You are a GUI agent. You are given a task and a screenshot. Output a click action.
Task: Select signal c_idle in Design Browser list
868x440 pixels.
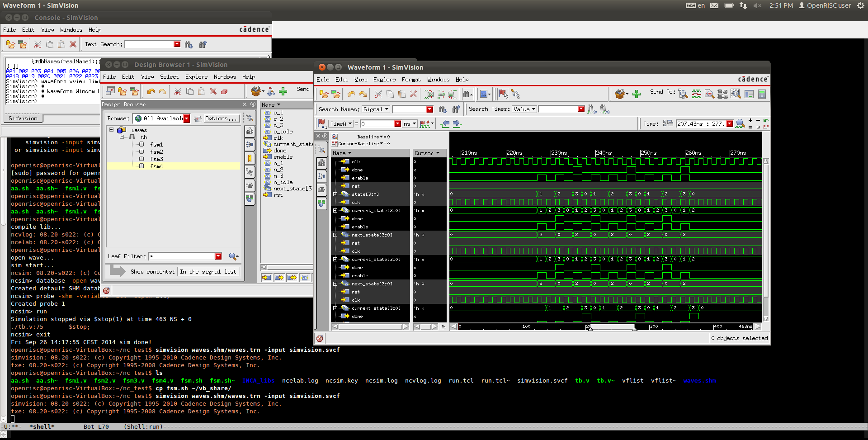click(x=283, y=132)
